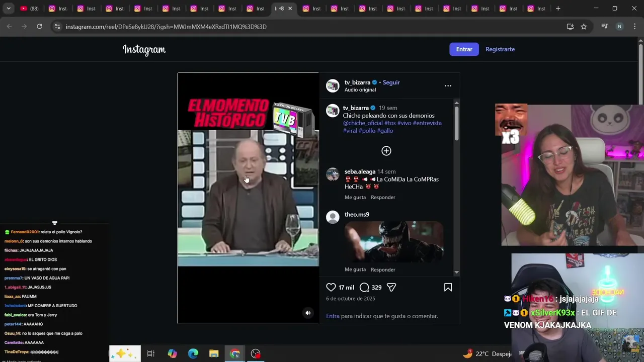Close the active Instagram tab

(x=290, y=9)
